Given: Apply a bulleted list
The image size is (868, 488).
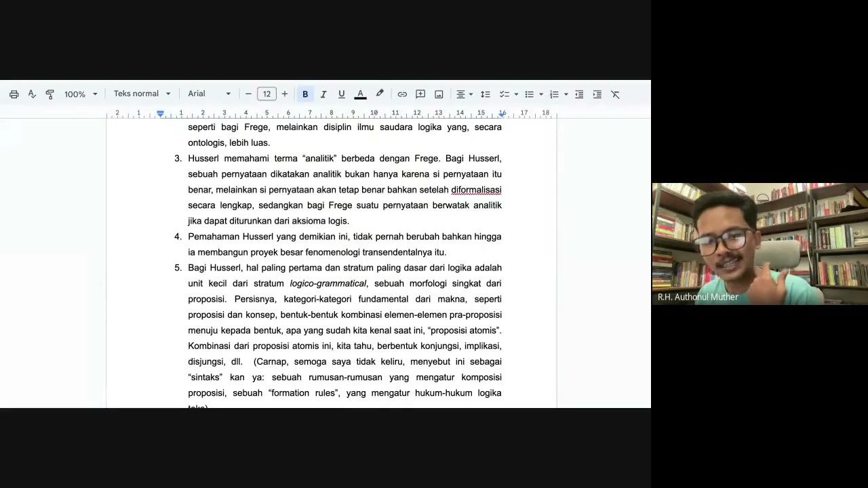Looking at the screenshot, I should pos(529,94).
